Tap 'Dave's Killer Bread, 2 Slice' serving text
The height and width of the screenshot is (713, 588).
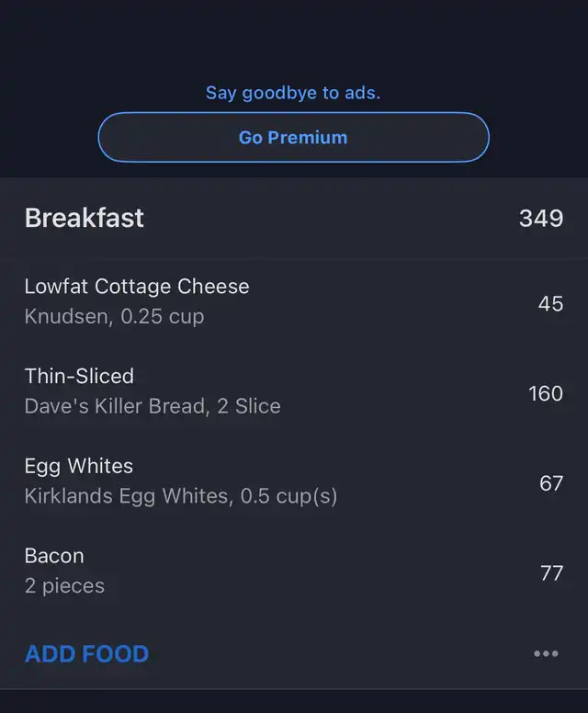pos(153,406)
